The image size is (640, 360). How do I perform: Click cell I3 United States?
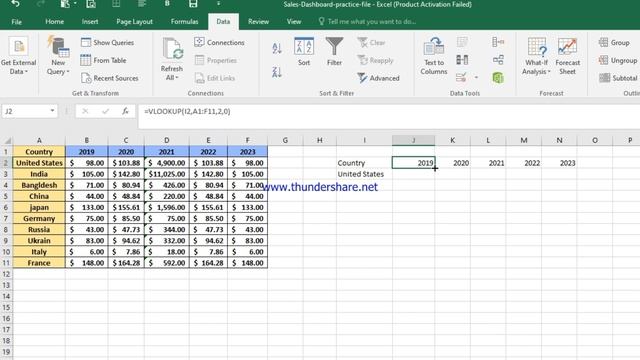click(364, 174)
